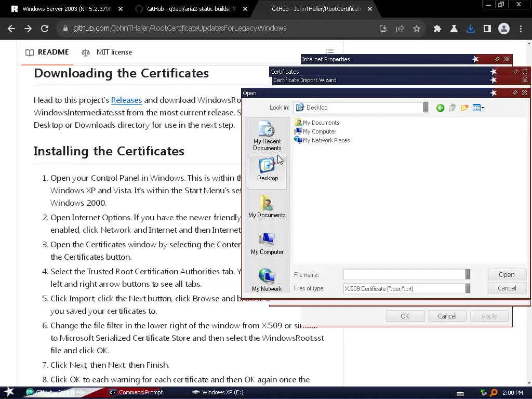Click Apply in Internet Properties window
Viewport: 532px width, 399px height.
489,316
